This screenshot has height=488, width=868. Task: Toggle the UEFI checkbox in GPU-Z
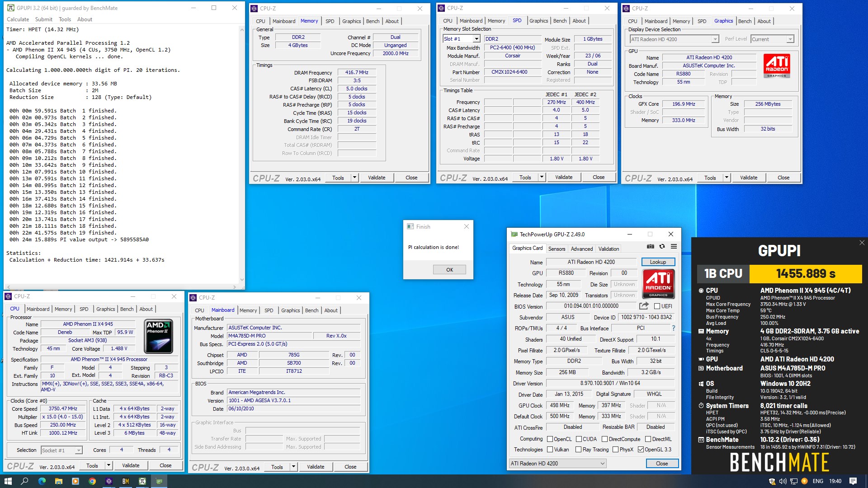point(657,306)
